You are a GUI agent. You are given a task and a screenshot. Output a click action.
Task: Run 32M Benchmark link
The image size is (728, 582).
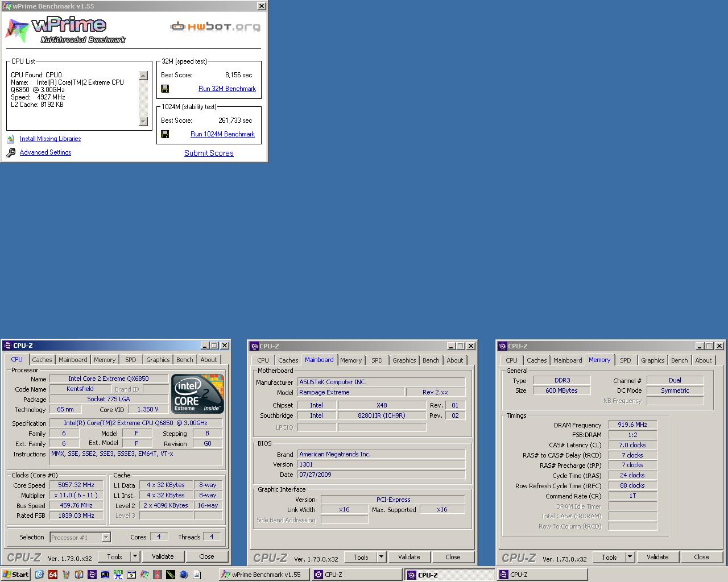(227, 89)
